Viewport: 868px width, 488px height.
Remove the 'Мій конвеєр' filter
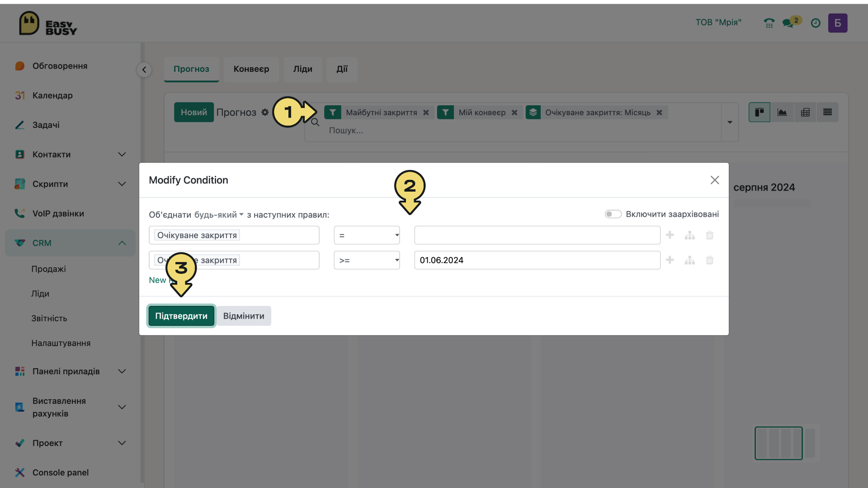[x=514, y=113]
